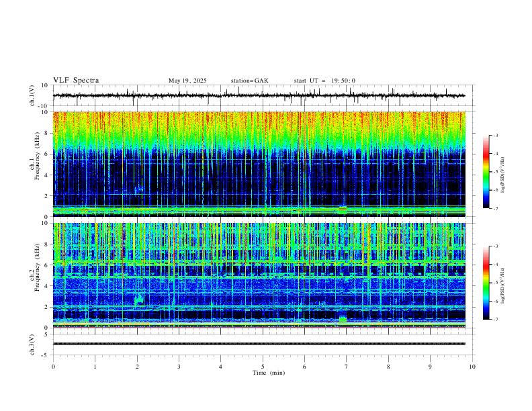
Task: Click the 'start UT = 19:50:0' text
Action: 324,81
